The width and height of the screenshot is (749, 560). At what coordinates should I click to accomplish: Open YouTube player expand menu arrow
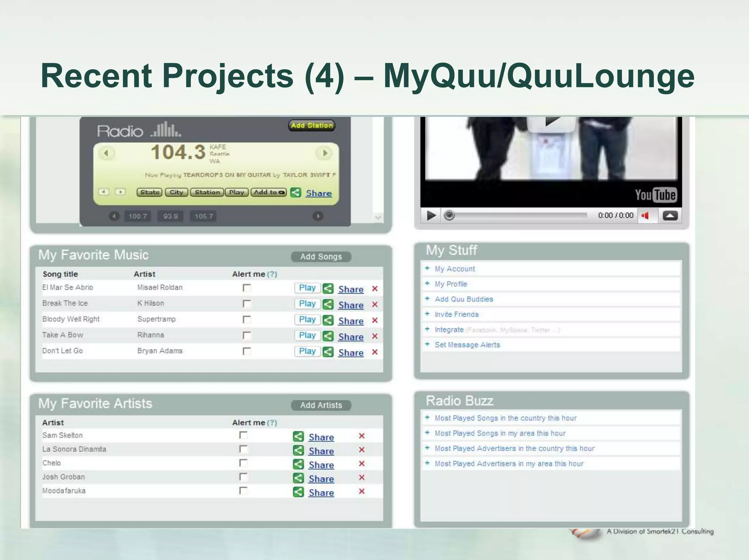tap(670, 215)
